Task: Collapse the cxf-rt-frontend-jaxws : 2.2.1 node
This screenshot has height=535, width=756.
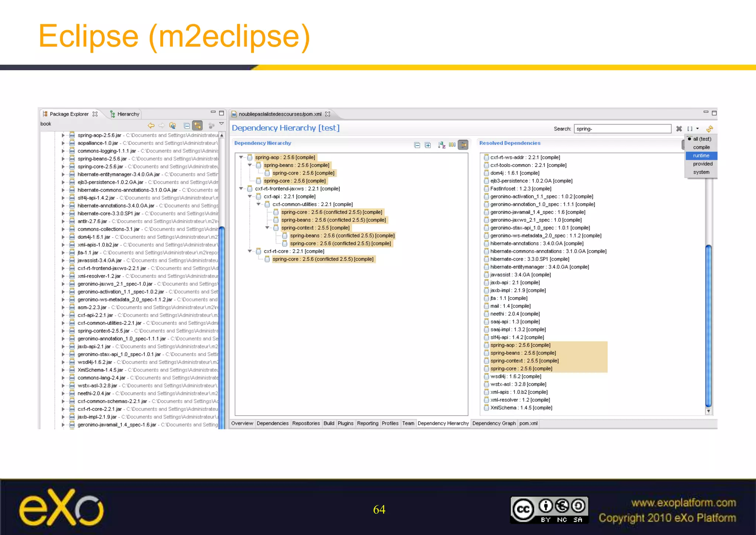Action: coord(241,189)
